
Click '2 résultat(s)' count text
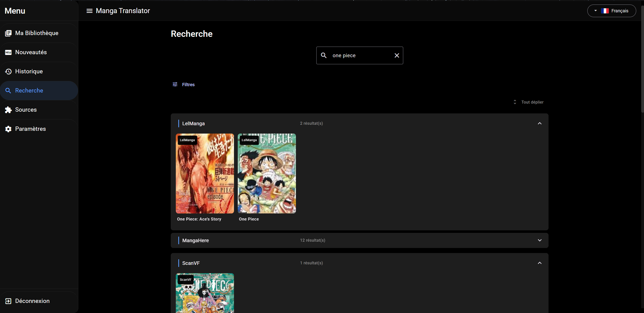(x=311, y=123)
